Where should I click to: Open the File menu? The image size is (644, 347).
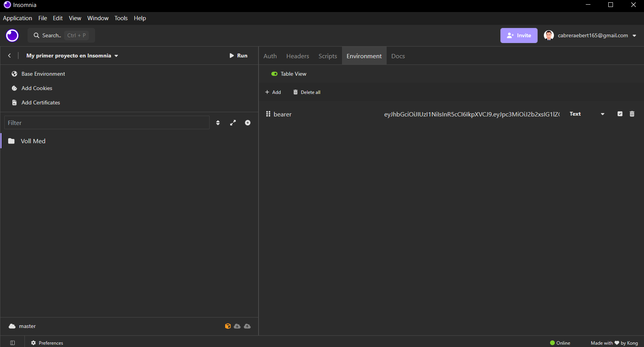[43, 18]
